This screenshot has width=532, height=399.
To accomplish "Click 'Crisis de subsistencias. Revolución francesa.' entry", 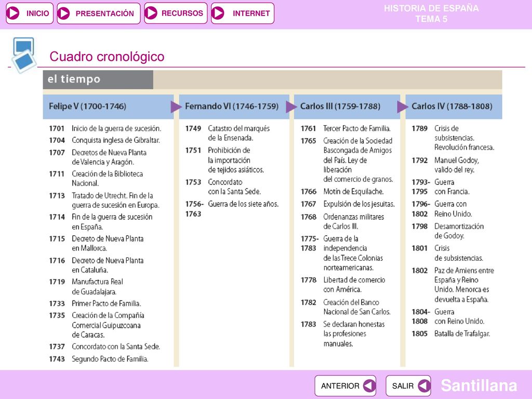I will tap(464, 138).
